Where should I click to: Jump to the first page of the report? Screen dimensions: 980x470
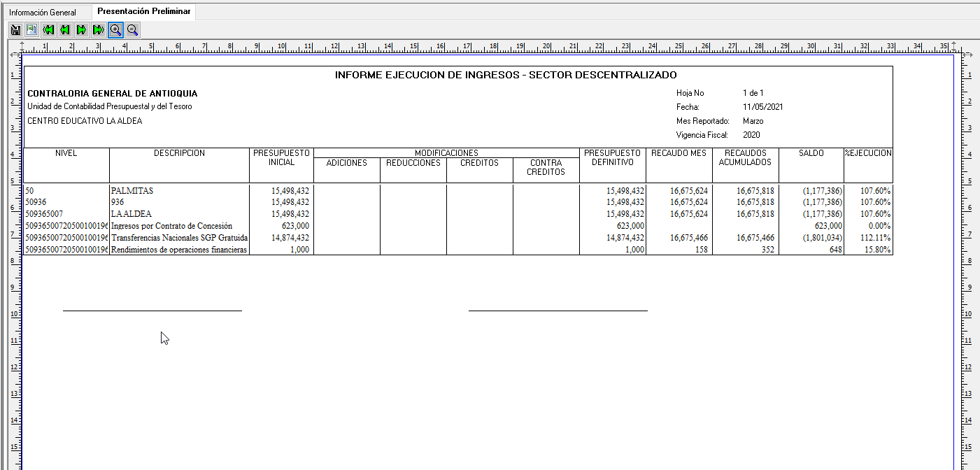[x=48, y=29]
